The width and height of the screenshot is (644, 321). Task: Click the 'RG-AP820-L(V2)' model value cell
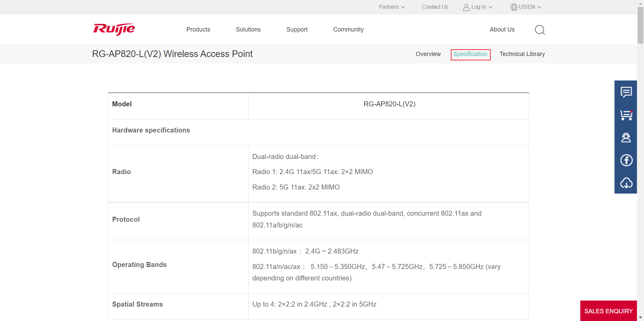click(x=388, y=106)
